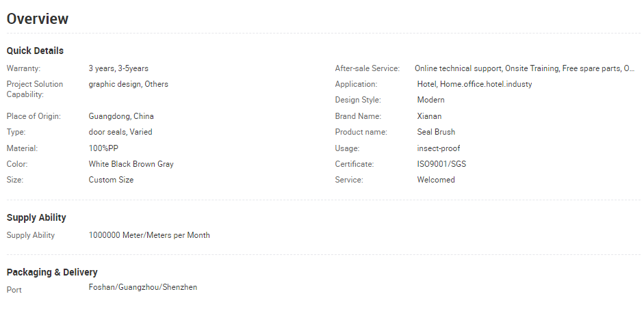The width and height of the screenshot is (644, 309).
Task: Click the truncated After-sale Service value text
Action: click(x=524, y=68)
